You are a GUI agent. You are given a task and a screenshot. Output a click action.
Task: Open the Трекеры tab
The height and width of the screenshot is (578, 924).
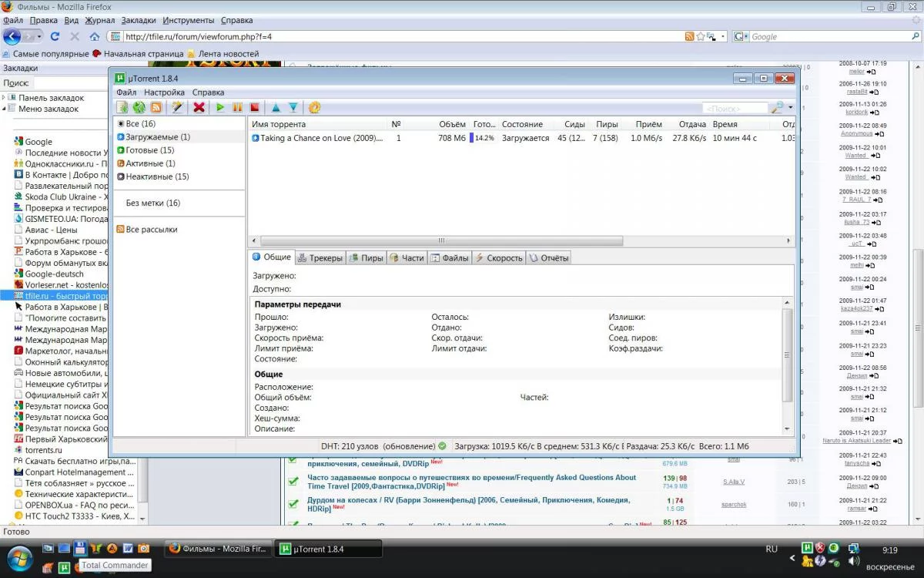coord(320,258)
